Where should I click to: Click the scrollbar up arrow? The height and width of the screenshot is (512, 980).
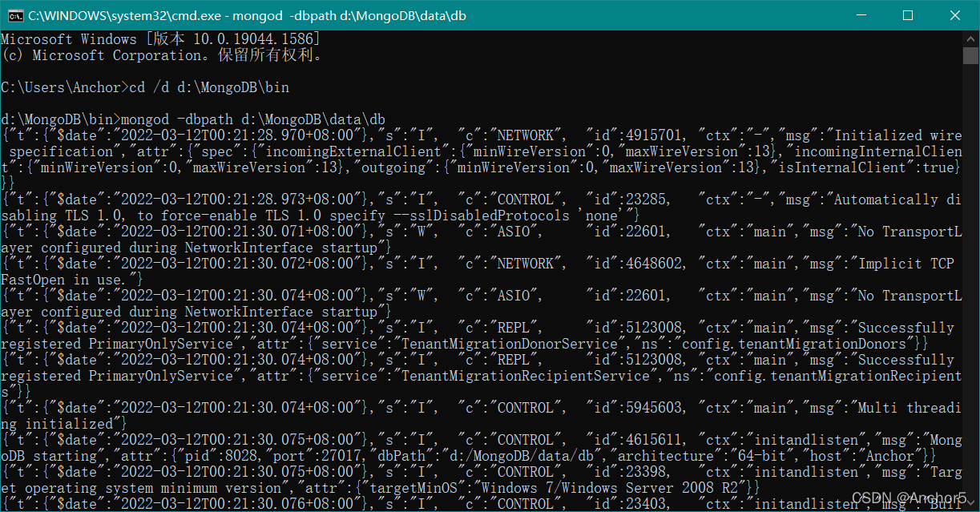[x=970, y=38]
